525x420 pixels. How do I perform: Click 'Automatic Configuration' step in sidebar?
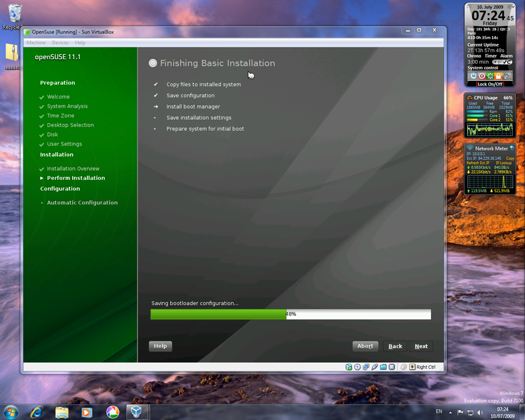click(83, 202)
